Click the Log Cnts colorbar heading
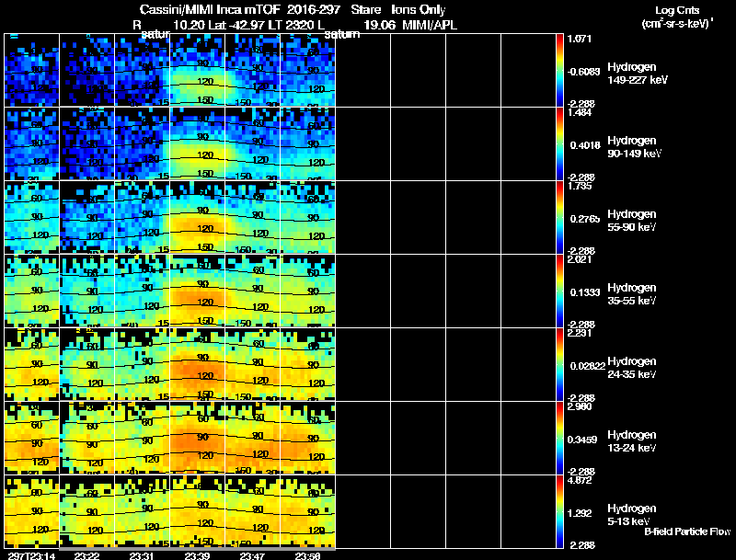 click(677, 10)
